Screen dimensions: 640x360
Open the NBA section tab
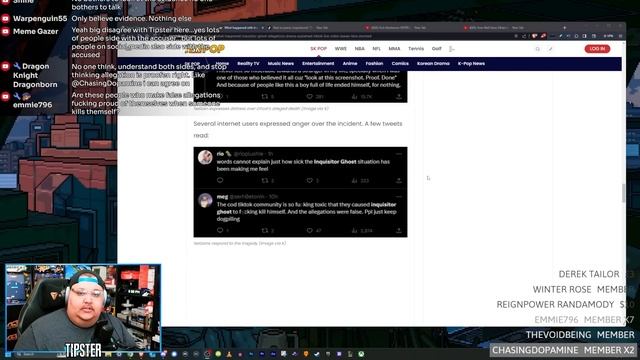(359, 49)
